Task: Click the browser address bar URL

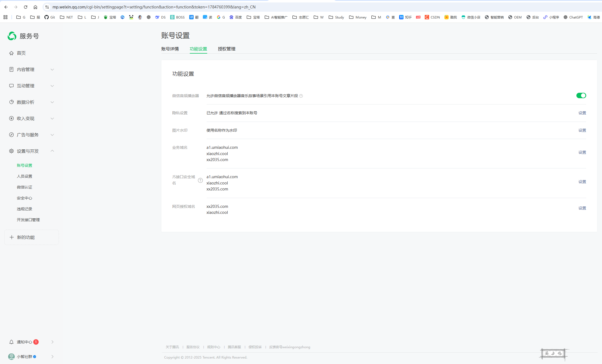Action: pos(154,7)
